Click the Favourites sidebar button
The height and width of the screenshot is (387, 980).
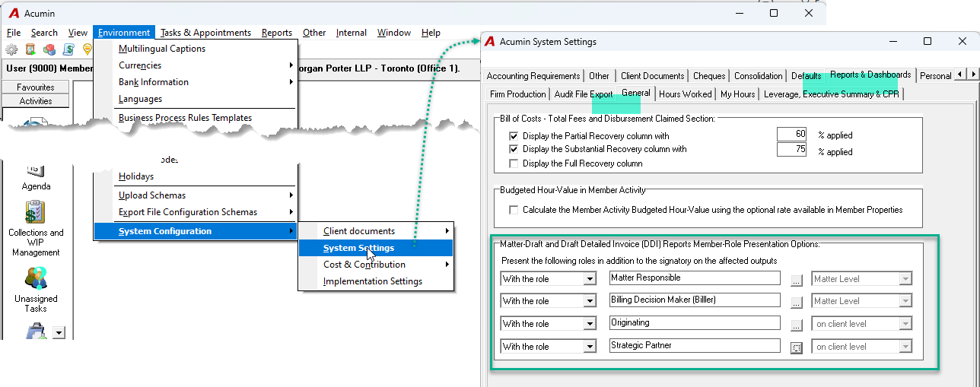point(36,87)
